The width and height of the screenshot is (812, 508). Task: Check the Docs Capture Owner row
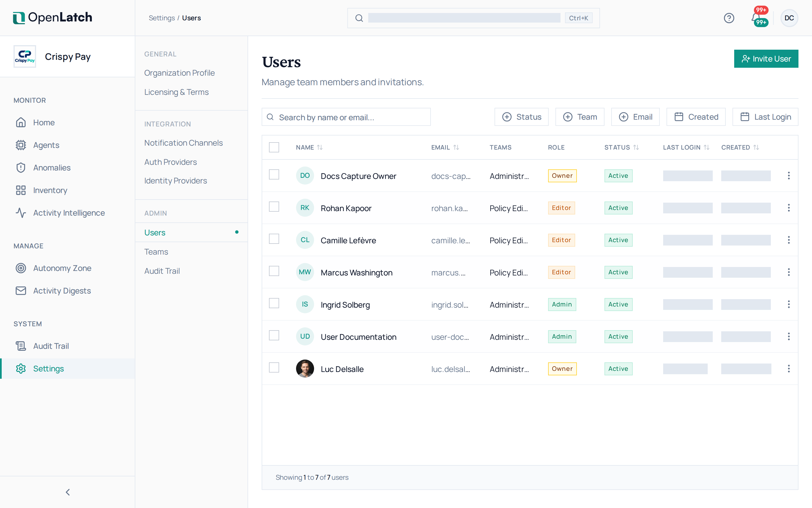coord(274,174)
